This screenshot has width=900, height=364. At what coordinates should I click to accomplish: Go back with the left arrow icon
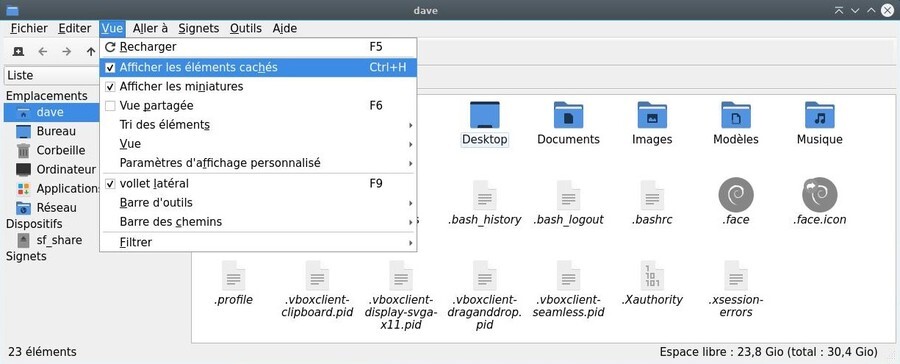[42, 52]
